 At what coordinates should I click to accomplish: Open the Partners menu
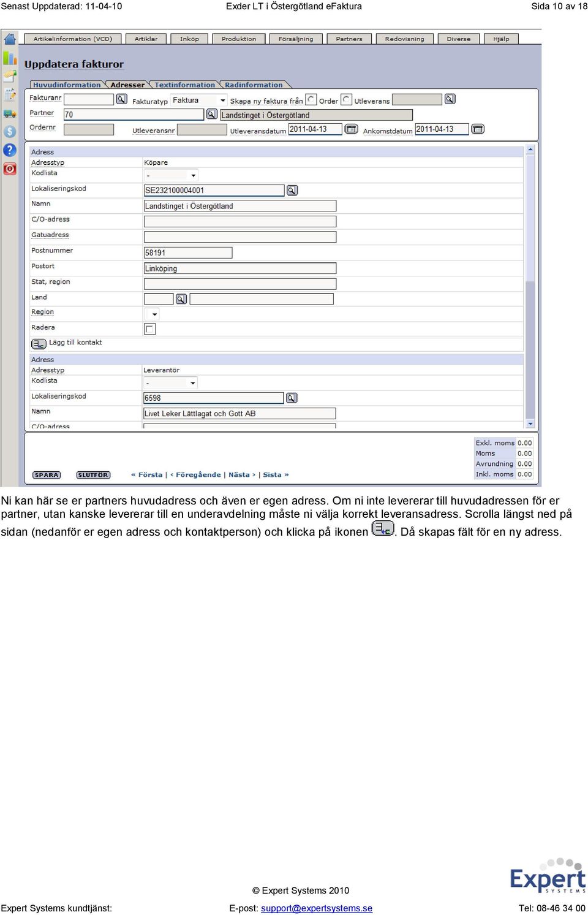(349, 39)
